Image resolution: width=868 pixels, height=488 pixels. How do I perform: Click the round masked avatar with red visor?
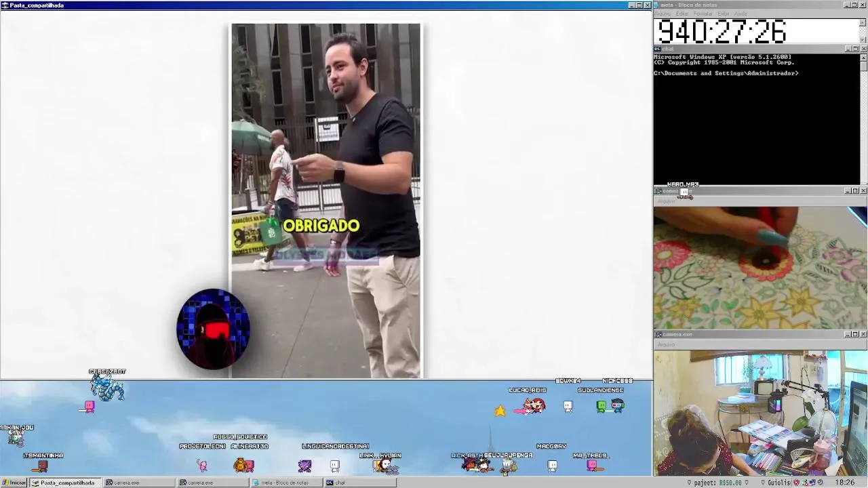[213, 329]
